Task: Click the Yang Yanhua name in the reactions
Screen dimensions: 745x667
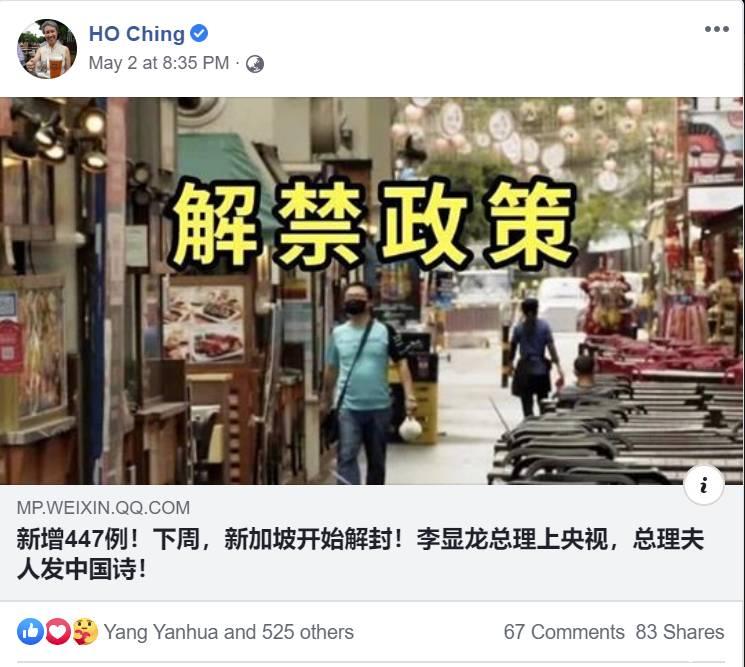Action: tap(162, 632)
